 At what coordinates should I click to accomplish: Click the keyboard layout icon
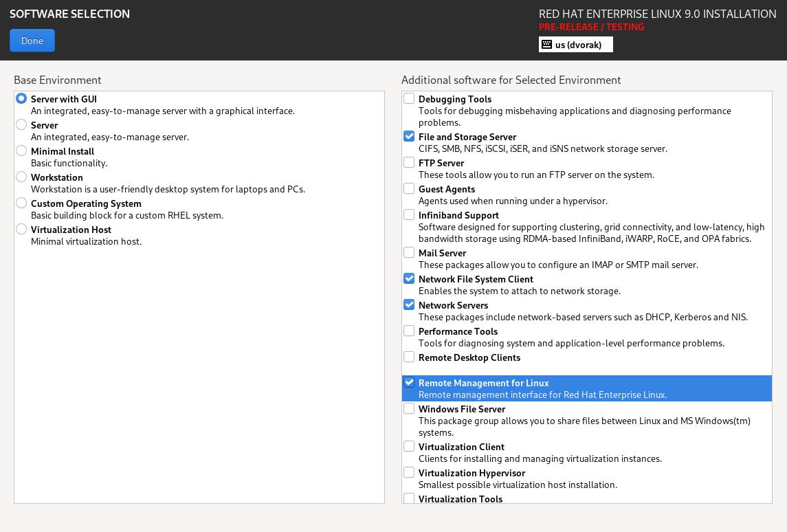click(x=546, y=44)
